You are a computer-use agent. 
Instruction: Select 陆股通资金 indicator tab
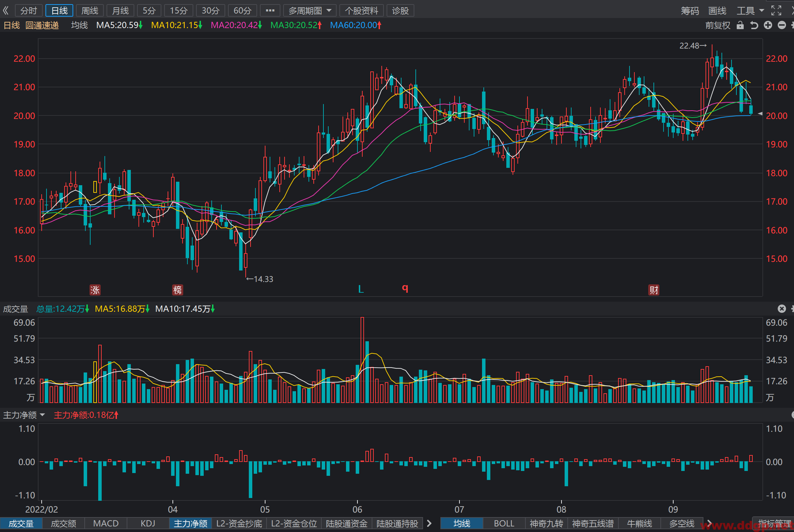click(347, 523)
